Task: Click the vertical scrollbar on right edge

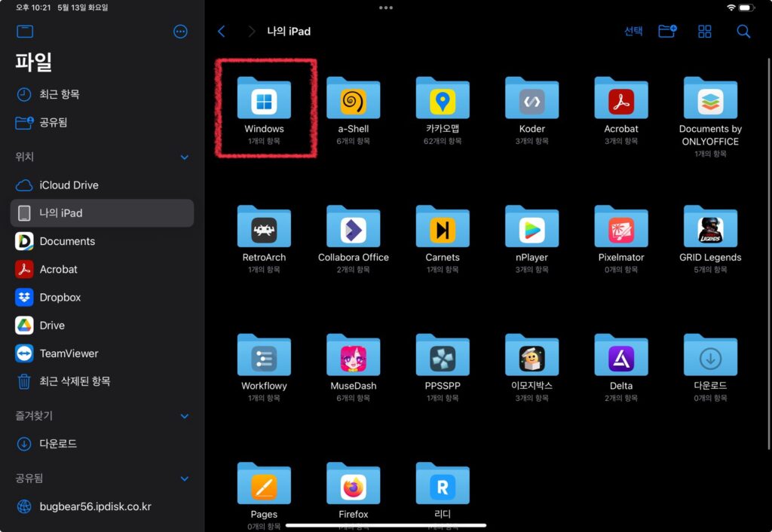Action: click(x=769, y=254)
